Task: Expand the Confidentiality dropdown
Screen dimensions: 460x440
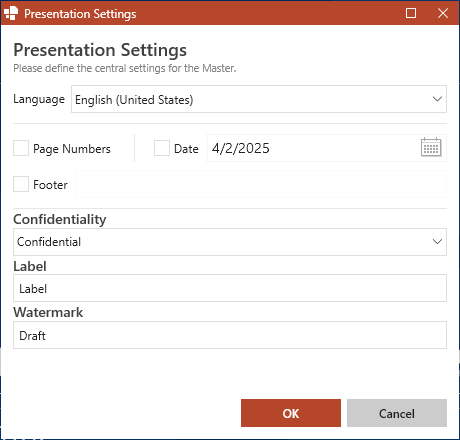Action: coord(230,242)
